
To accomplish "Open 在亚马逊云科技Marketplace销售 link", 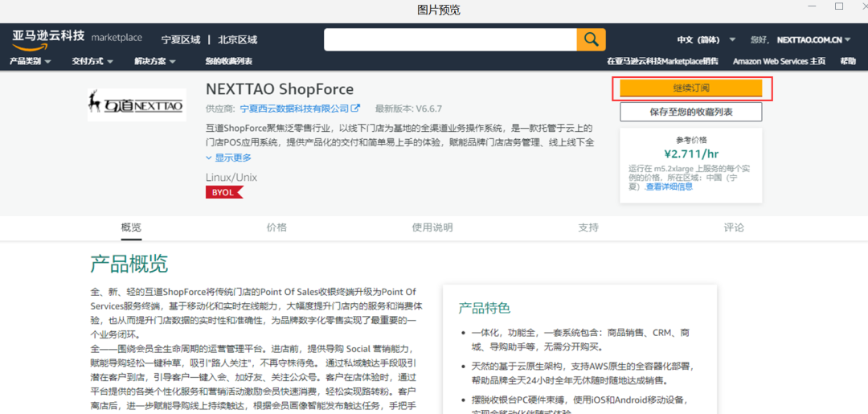I will pos(662,61).
